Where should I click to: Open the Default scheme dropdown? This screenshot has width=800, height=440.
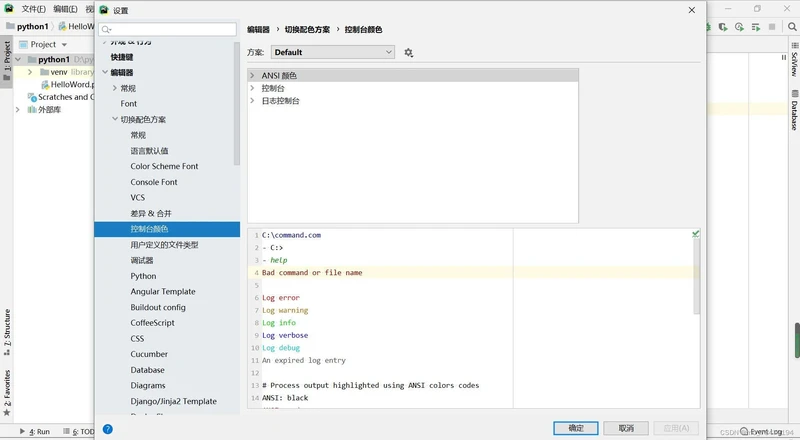[333, 52]
